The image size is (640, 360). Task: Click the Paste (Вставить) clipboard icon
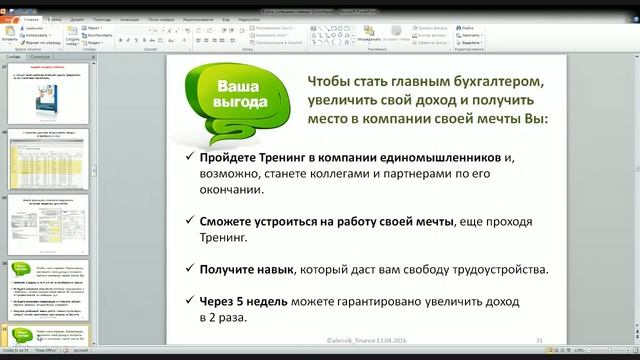click(x=9, y=31)
